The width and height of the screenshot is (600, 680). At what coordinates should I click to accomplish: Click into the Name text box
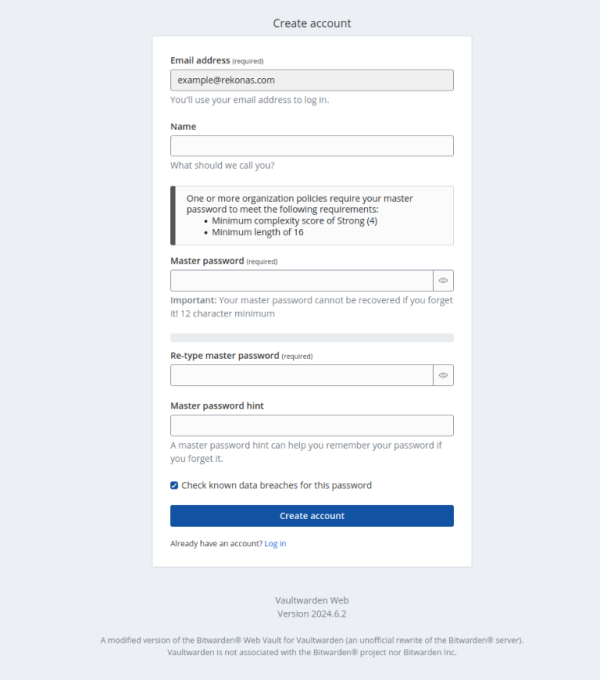click(312, 146)
